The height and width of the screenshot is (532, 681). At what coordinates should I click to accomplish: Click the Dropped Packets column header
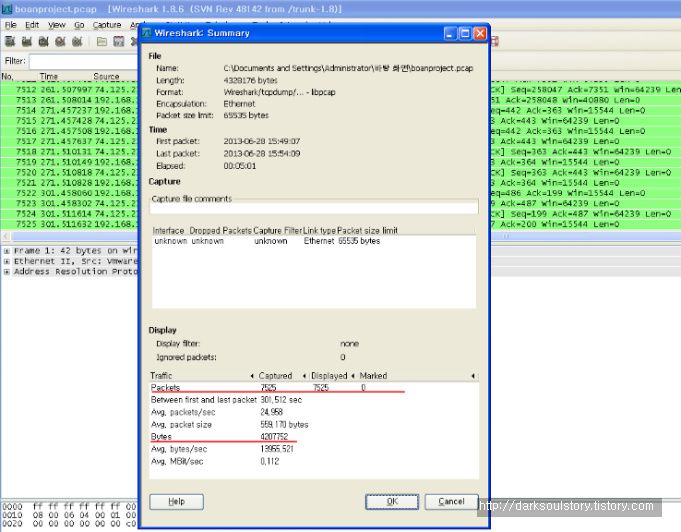[x=220, y=231]
